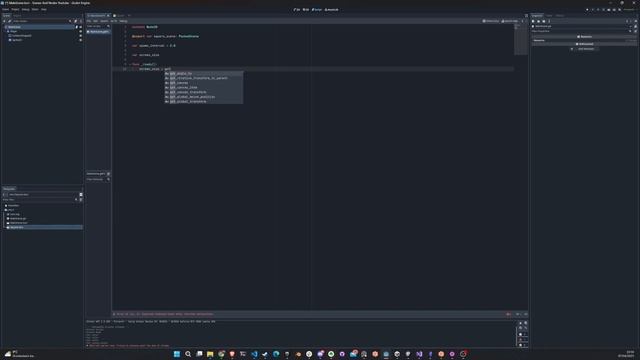This screenshot has width=640, height=360.
Task: Select the Player node in scene tree
Action: coord(13,31)
